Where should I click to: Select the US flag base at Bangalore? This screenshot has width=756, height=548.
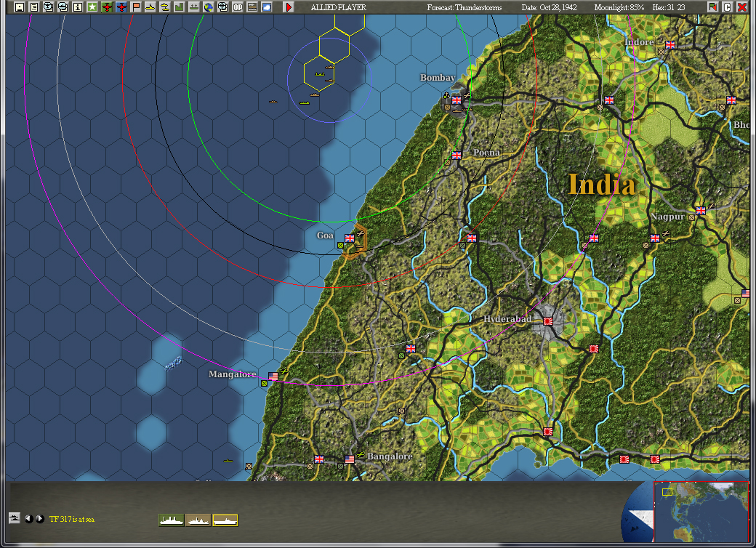350,459
